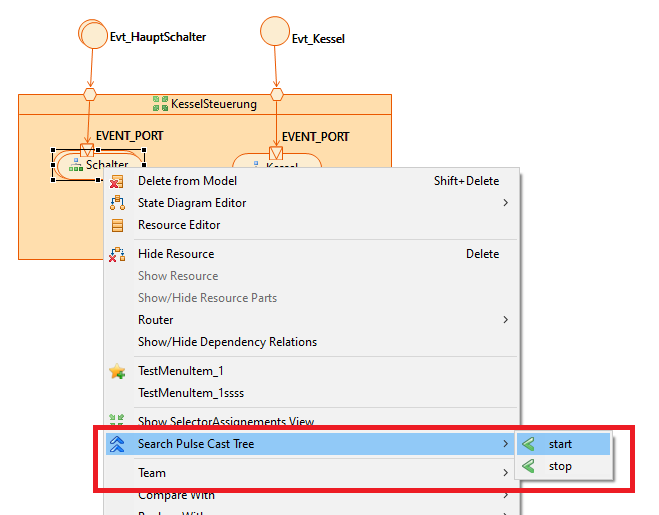The image size is (659, 515).
Task: Open Show SelectorAssignements View entry
Action: coord(226,422)
